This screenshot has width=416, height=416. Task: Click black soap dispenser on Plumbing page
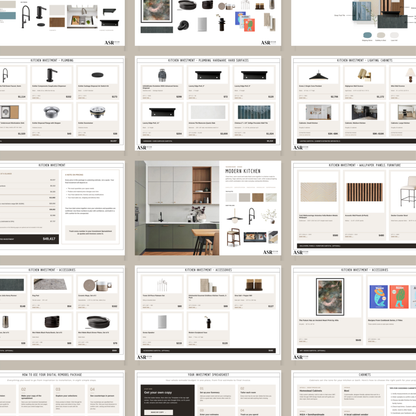pos(51,75)
